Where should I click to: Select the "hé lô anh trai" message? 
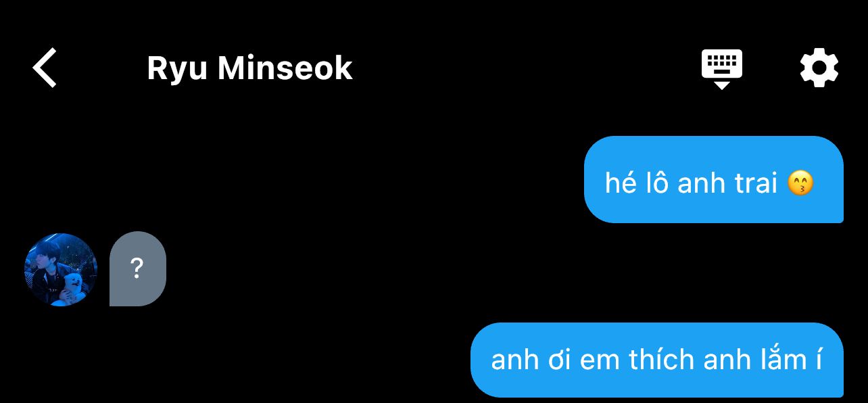click(713, 179)
